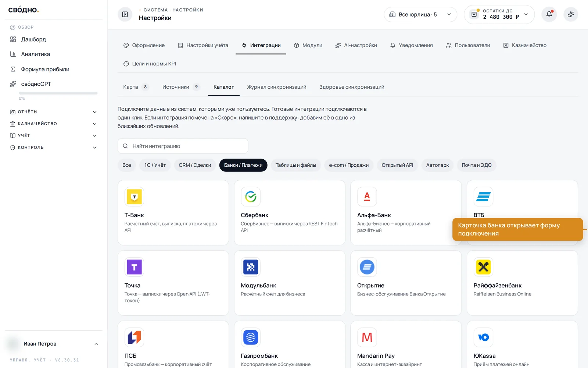Click the СВÓДНО logo
588x368 pixels.
click(24, 10)
